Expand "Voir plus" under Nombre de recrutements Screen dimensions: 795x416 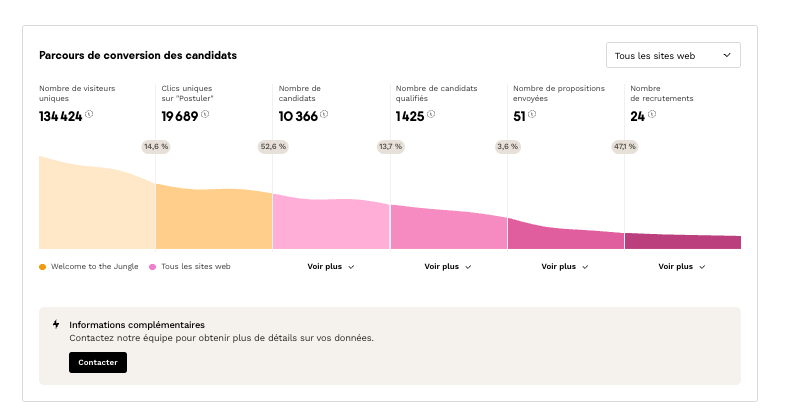[682, 267]
